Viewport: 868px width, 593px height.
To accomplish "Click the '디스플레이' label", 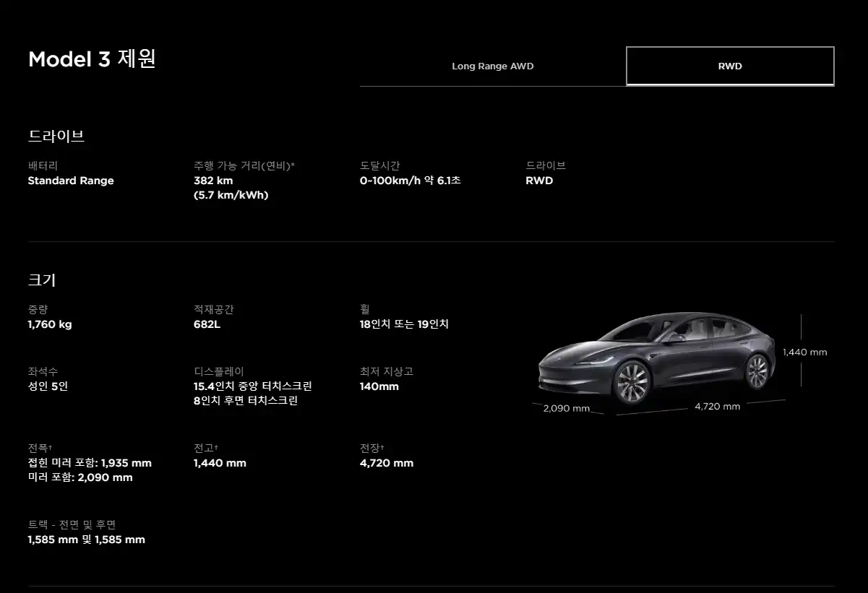I will coord(219,371).
